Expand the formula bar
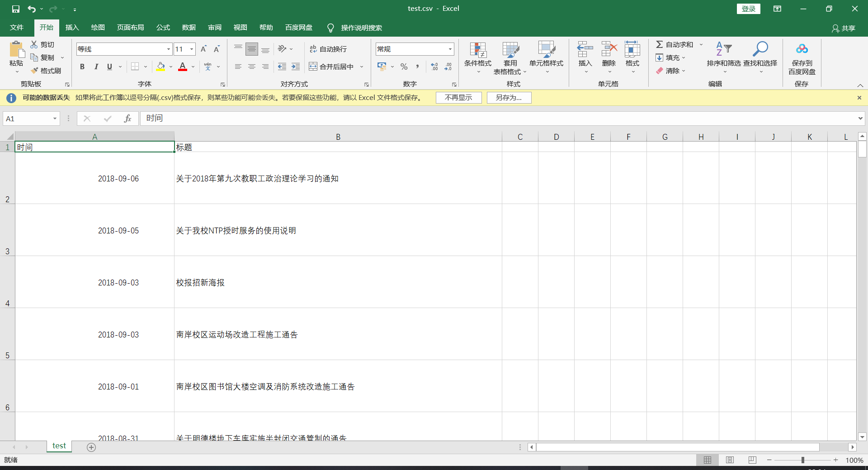The image size is (868, 470). [860, 119]
